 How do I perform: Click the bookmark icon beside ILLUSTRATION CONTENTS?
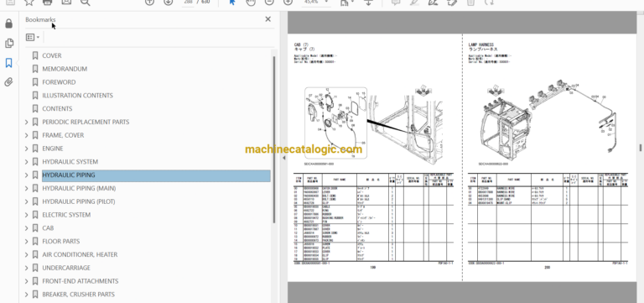35,96
